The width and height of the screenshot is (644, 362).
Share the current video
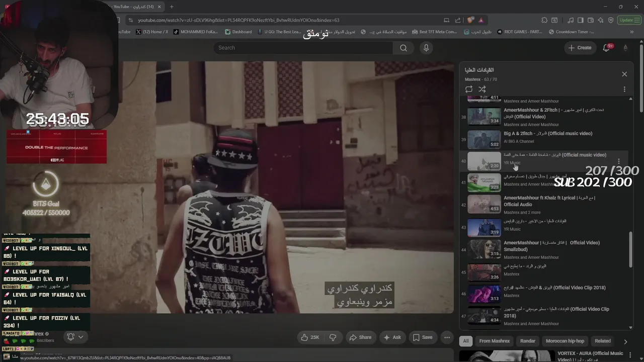coord(360,337)
